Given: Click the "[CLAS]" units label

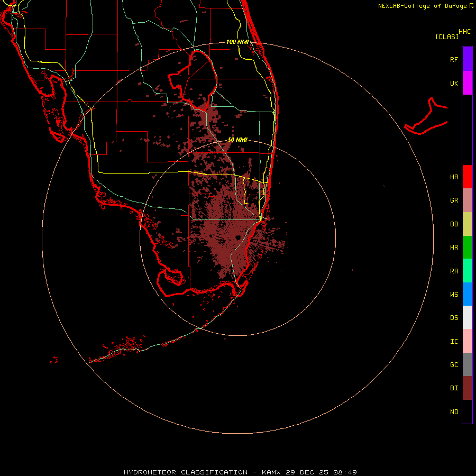Looking at the screenshot, I should click(x=447, y=36).
